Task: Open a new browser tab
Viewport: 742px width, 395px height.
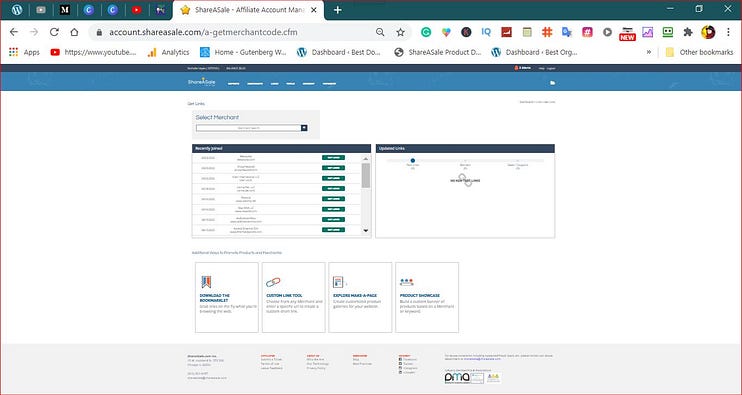Action: click(337, 10)
